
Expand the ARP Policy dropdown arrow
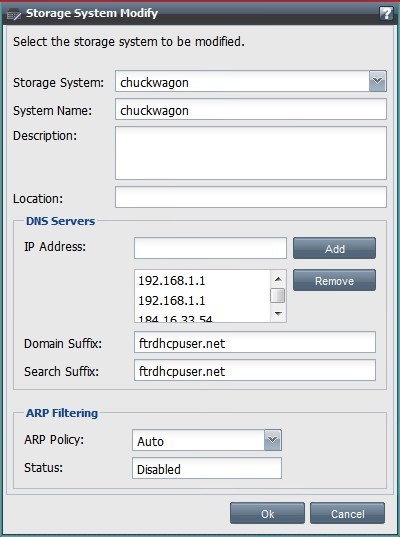click(273, 440)
